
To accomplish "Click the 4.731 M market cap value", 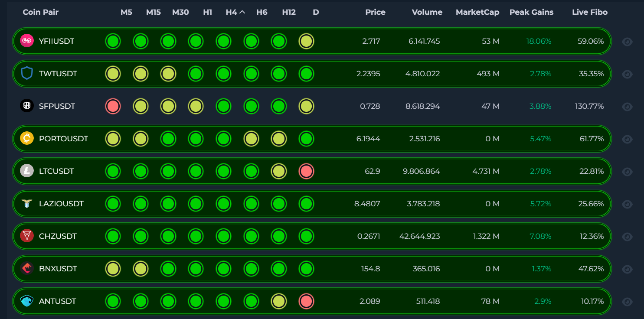I will (486, 171).
